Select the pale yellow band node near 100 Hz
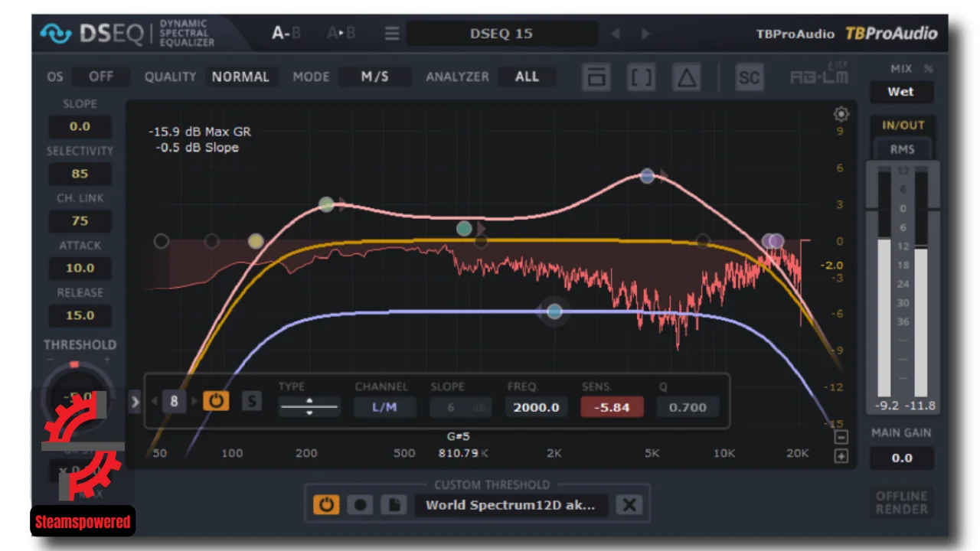 pos(256,242)
